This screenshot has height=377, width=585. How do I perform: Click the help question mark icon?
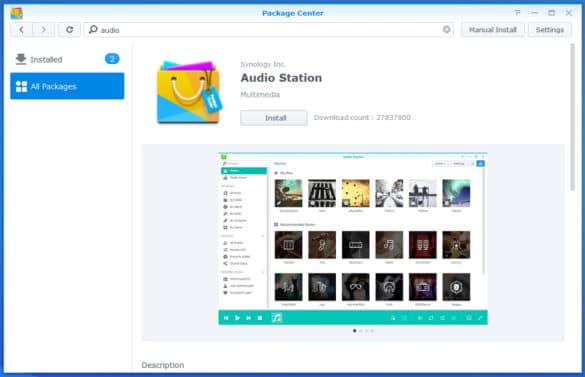(517, 13)
